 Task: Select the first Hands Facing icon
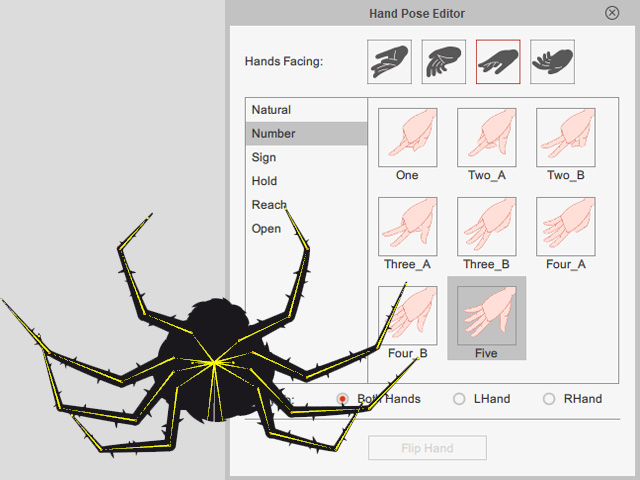pos(389,61)
